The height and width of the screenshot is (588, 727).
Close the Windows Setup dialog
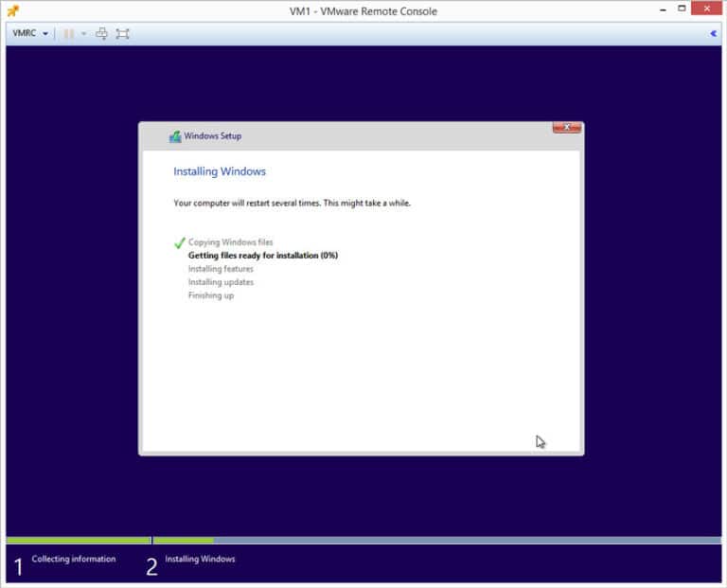pyautogui.click(x=567, y=127)
